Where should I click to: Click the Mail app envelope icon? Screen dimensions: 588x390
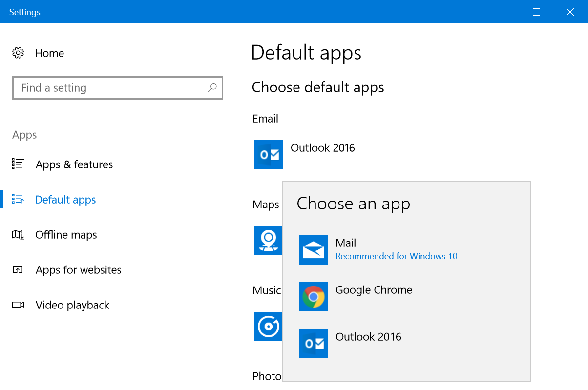click(313, 250)
